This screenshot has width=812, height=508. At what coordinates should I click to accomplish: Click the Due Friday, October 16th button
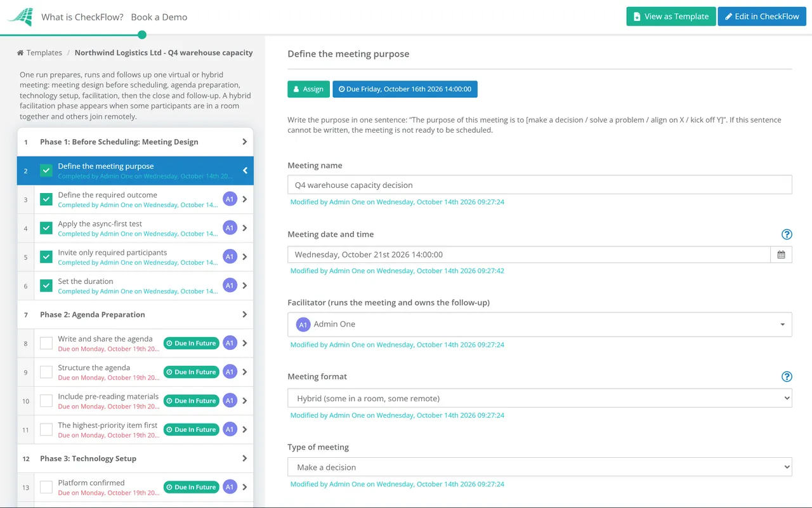click(405, 89)
